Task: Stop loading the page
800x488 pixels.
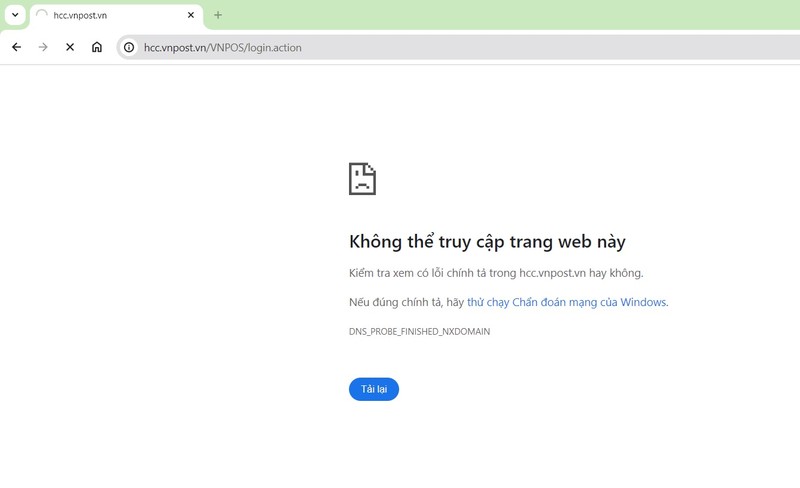Action: tap(70, 47)
